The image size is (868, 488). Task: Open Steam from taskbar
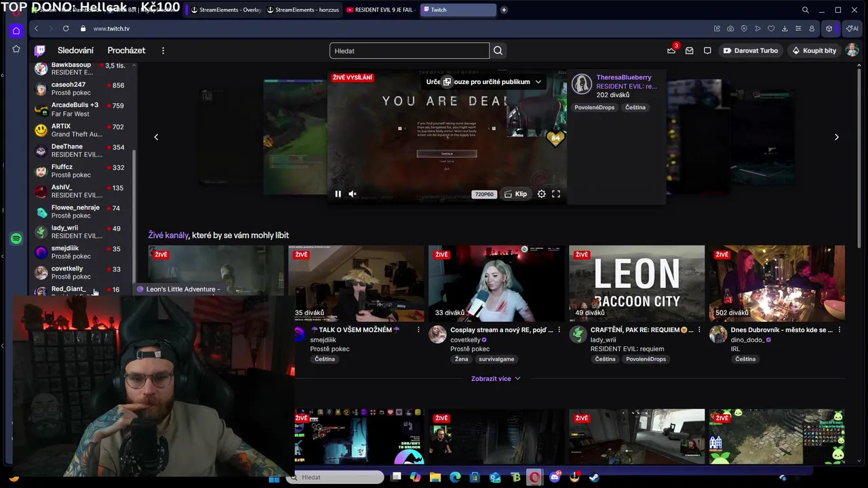593,477
